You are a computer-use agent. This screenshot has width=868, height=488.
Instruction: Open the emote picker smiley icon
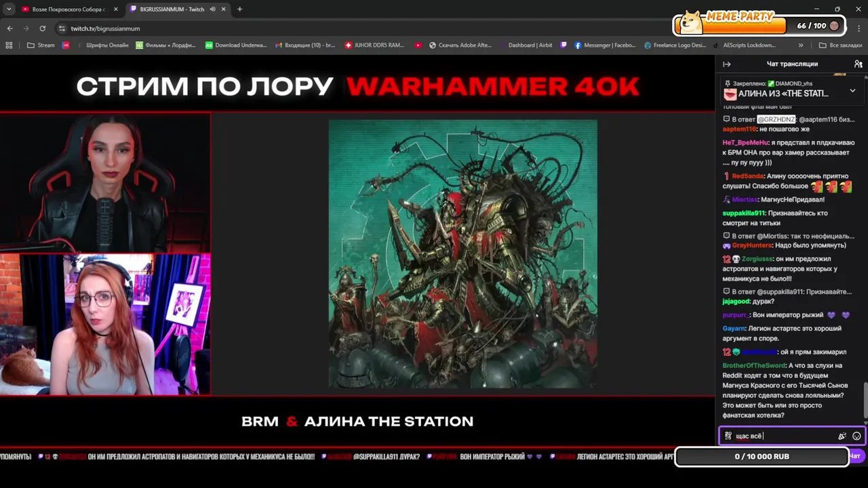(856, 436)
